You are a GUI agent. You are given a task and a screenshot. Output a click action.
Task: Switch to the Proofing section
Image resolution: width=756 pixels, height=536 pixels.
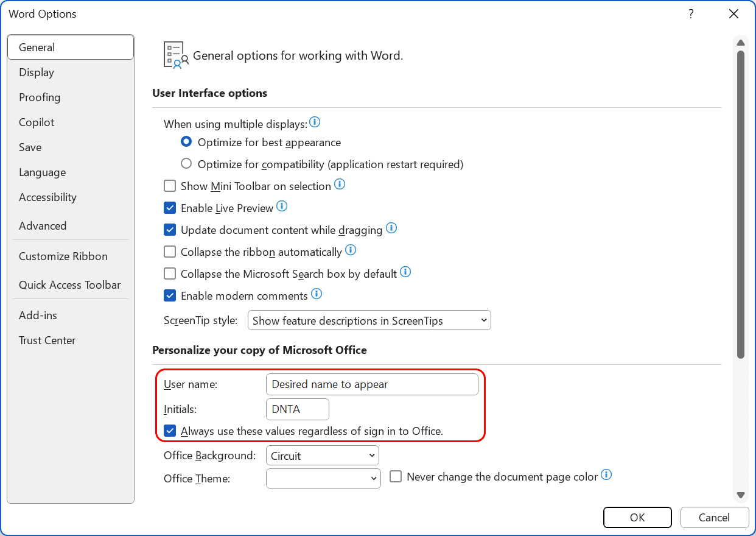point(40,97)
